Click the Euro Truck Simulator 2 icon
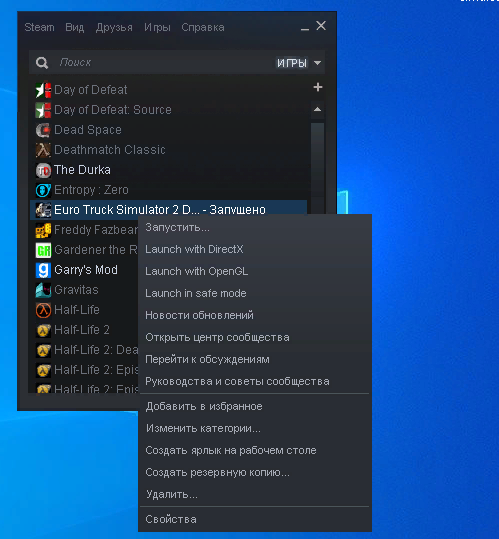Viewport: 499px width, 539px height. [43, 210]
